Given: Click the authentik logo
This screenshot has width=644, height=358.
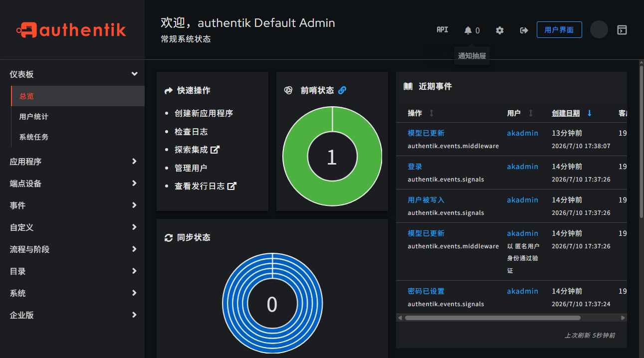Looking at the screenshot, I should tap(71, 30).
